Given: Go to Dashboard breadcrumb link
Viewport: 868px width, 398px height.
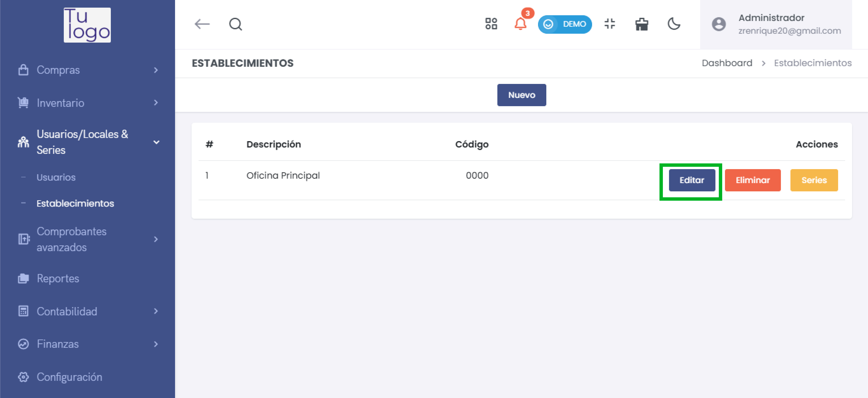Looking at the screenshot, I should [x=727, y=63].
